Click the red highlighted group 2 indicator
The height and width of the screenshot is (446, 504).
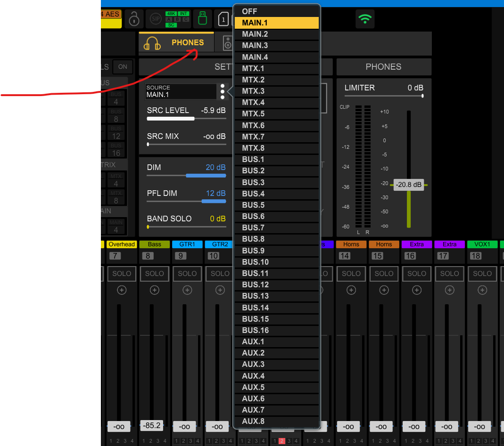click(281, 441)
